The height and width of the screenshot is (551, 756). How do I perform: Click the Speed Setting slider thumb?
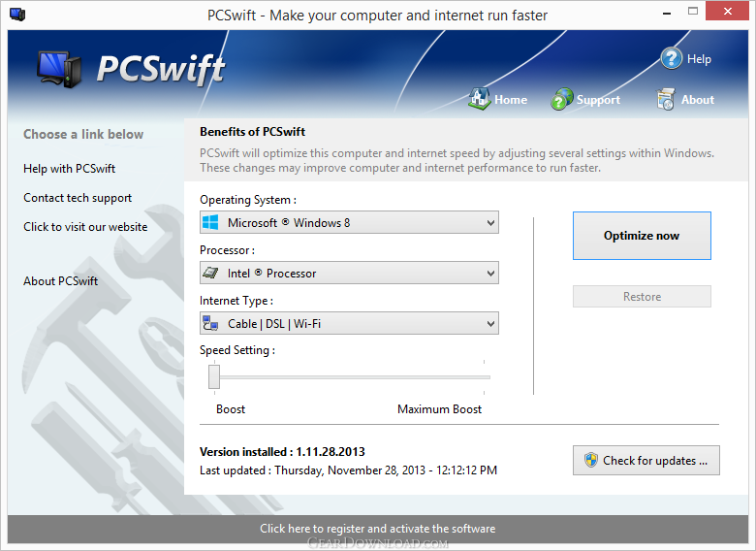point(214,376)
